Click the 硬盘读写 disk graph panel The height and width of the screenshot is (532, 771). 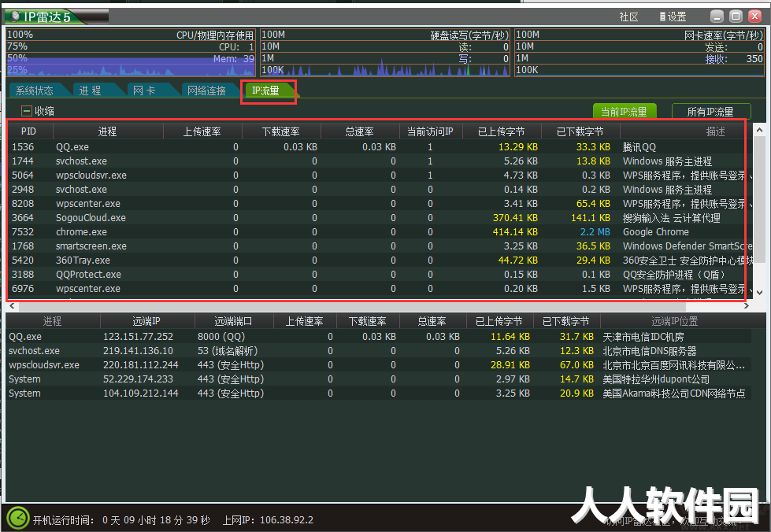tap(385, 52)
